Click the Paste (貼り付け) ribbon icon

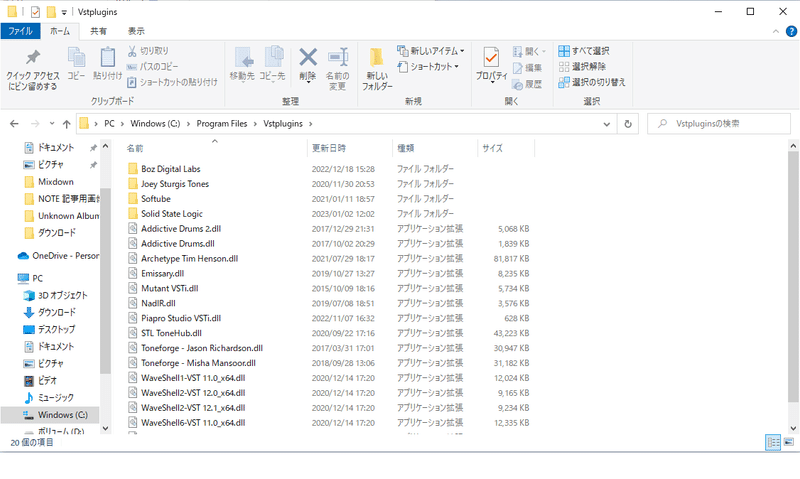point(107,57)
